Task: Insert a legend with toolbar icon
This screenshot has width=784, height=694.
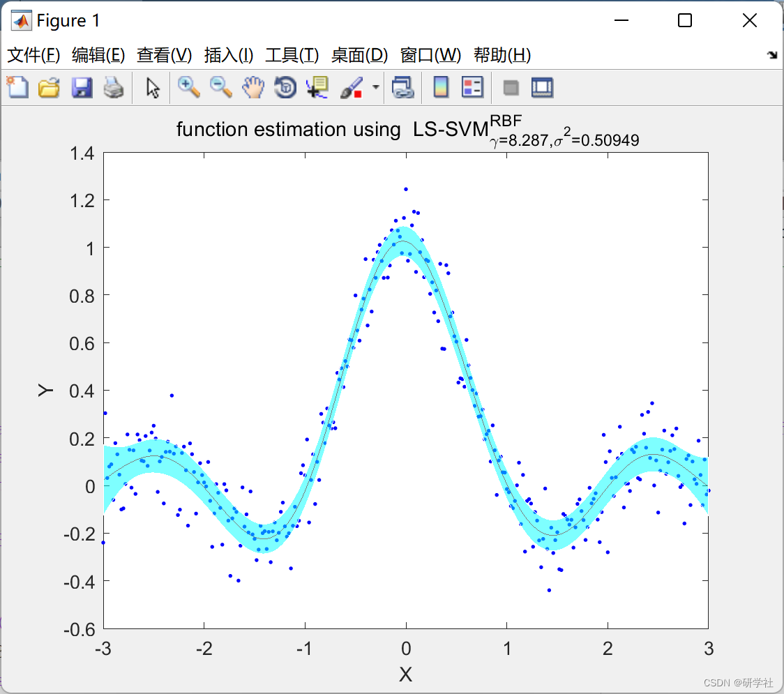Action: click(472, 87)
